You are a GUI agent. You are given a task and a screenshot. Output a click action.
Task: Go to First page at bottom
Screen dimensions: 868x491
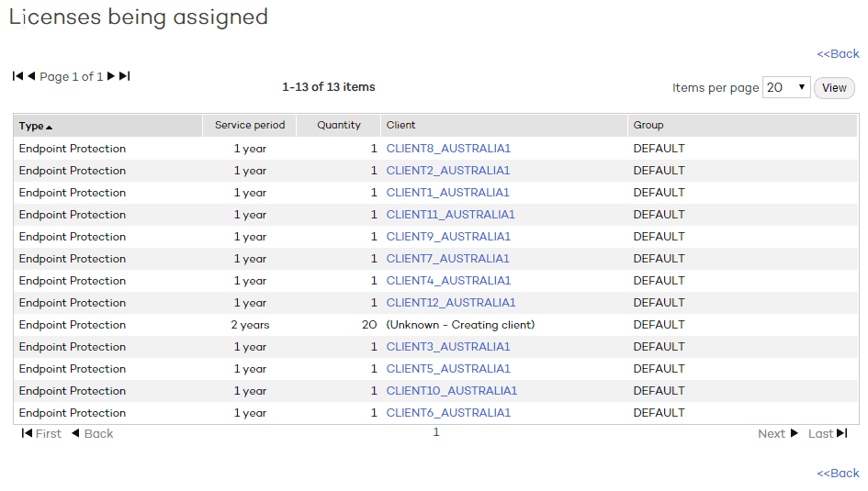[41, 433]
